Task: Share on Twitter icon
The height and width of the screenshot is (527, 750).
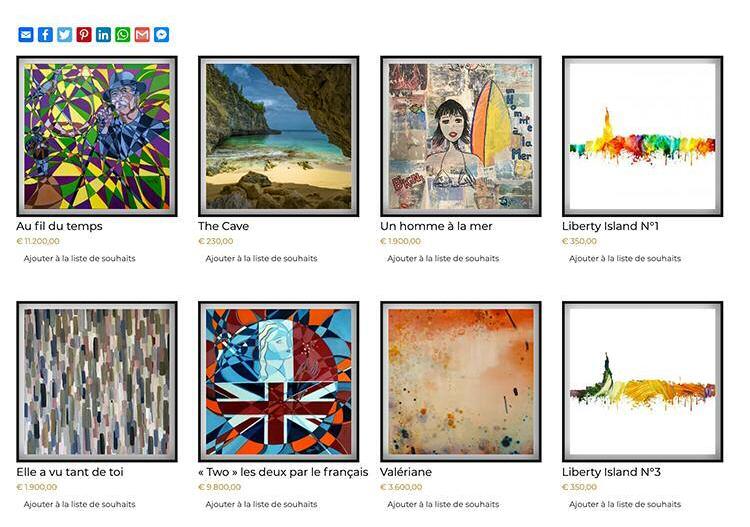Action: click(65, 34)
